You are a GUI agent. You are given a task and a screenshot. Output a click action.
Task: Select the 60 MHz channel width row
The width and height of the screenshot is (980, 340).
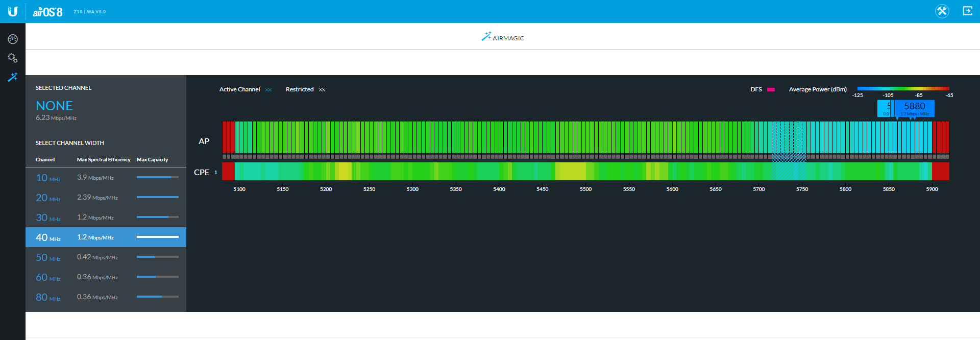tap(106, 277)
